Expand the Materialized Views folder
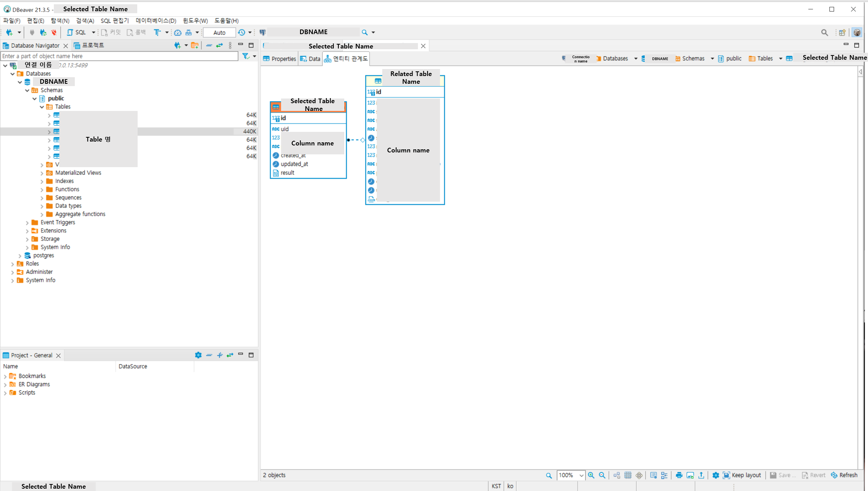 point(42,173)
